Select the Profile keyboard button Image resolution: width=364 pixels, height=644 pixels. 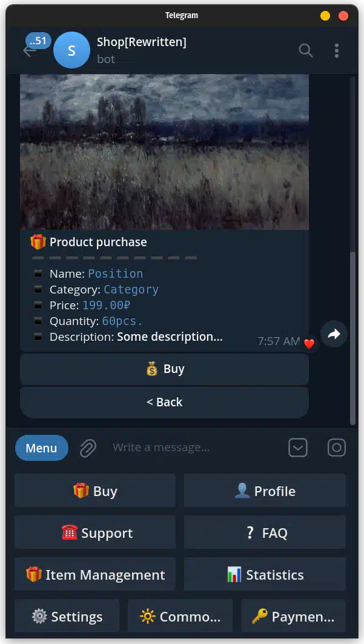click(265, 491)
